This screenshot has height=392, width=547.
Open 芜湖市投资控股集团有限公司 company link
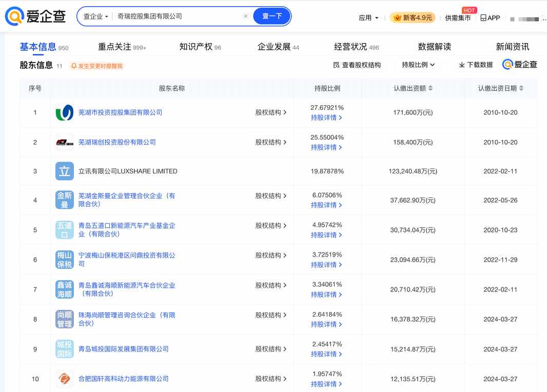point(120,112)
